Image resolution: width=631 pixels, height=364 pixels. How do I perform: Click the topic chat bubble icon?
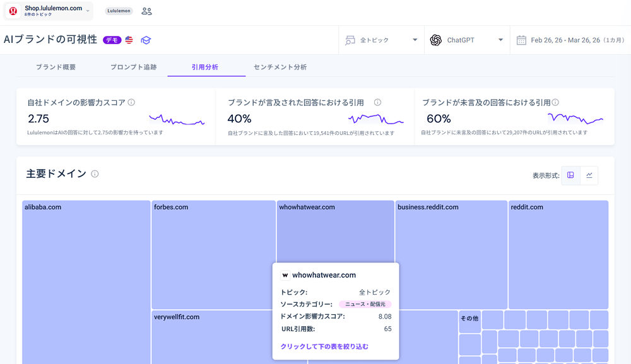[x=350, y=40]
